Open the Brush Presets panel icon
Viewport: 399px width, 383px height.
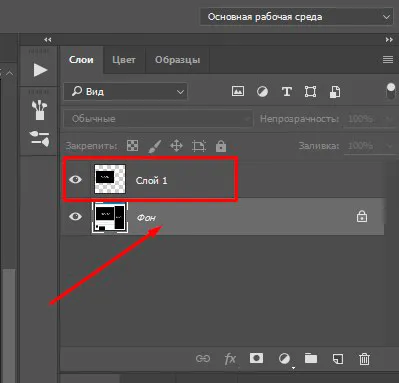(x=39, y=110)
